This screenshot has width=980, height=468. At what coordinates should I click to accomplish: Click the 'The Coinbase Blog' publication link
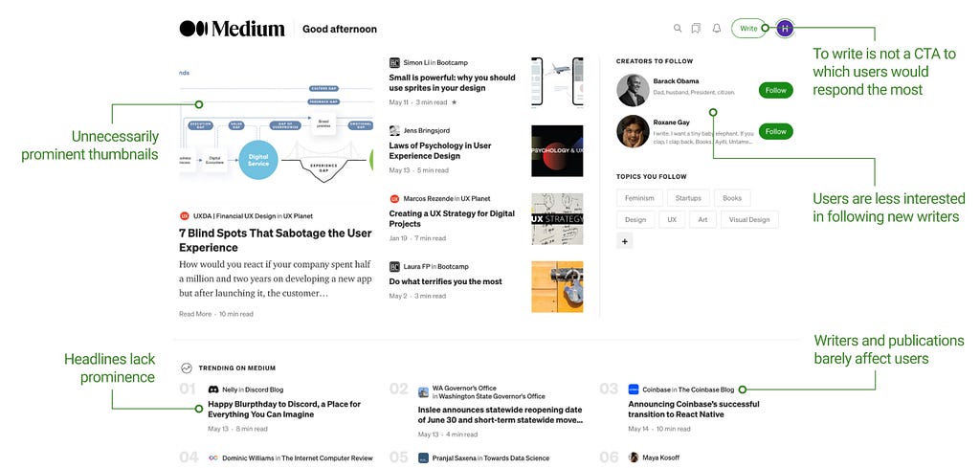tap(706, 390)
